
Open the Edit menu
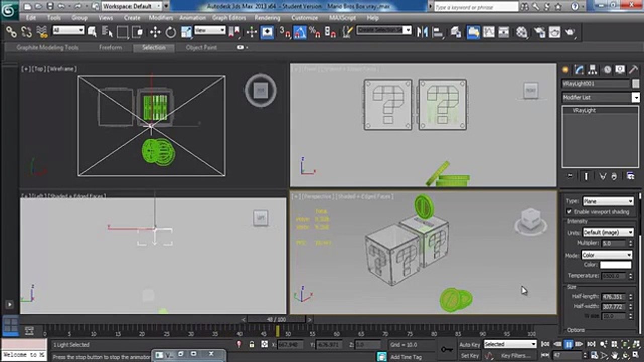pyautogui.click(x=31, y=18)
